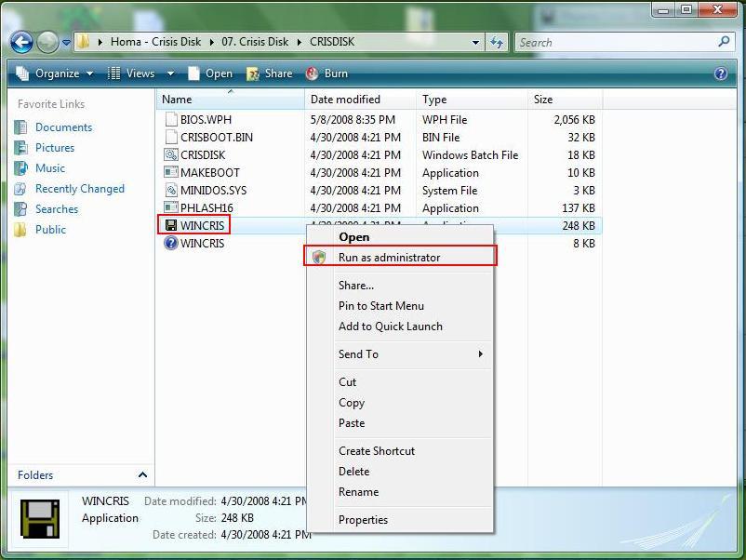Image resolution: width=746 pixels, height=560 pixels.
Task: Select the CRISBOOT.BIN file
Action: [x=217, y=137]
